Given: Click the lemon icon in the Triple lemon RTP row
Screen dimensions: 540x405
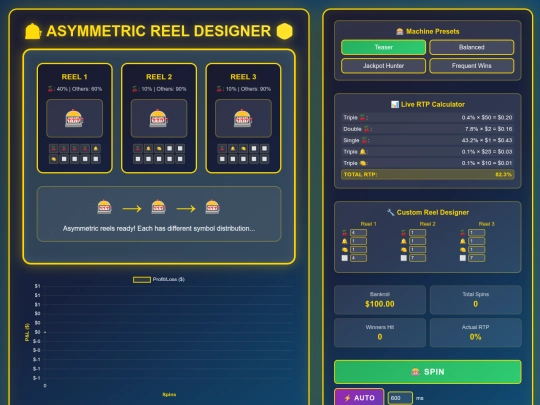Looking at the screenshot, I should pyautogui.click(x=363, y=163).
